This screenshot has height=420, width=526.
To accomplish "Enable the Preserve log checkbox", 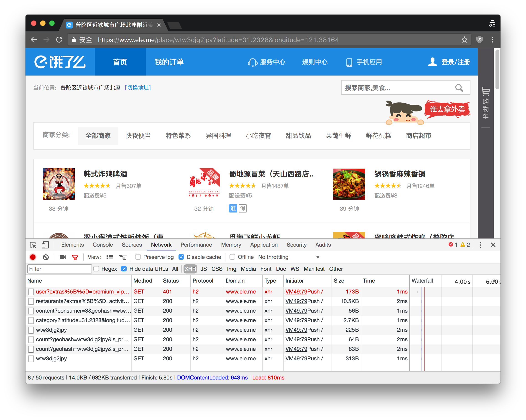I will 138,257.
